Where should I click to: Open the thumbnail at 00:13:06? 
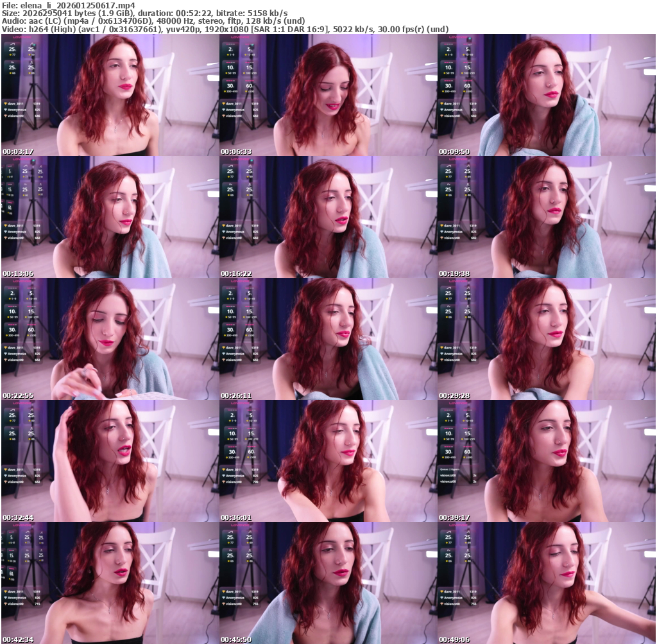pyautogui.click(x=110, y=217)
